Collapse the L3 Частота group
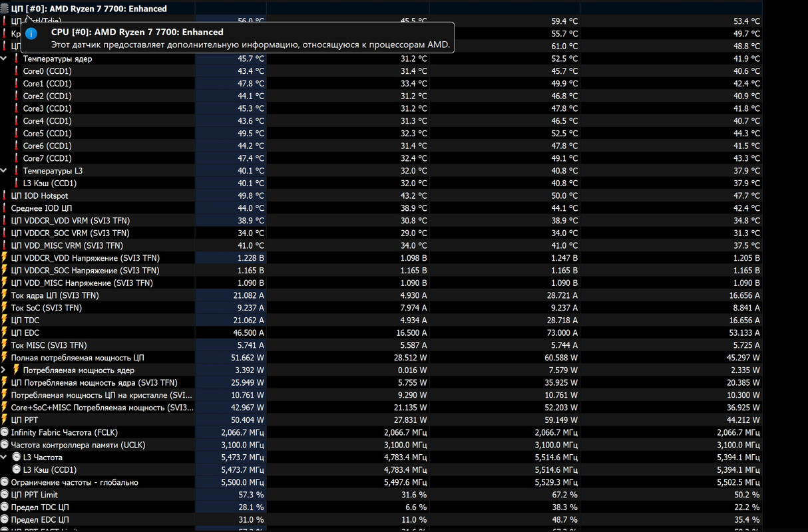Viewport: 808px width, 532px height. click(x=4, y=458)
